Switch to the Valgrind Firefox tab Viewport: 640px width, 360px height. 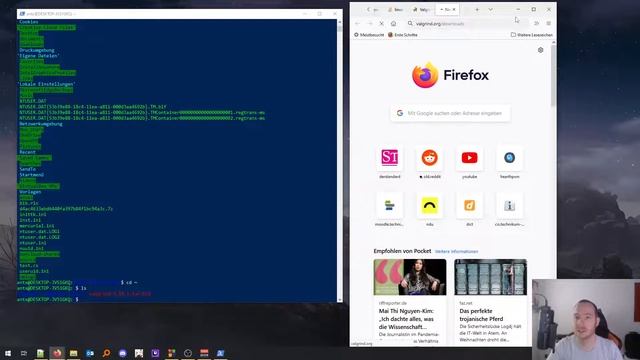coord(421,9)
